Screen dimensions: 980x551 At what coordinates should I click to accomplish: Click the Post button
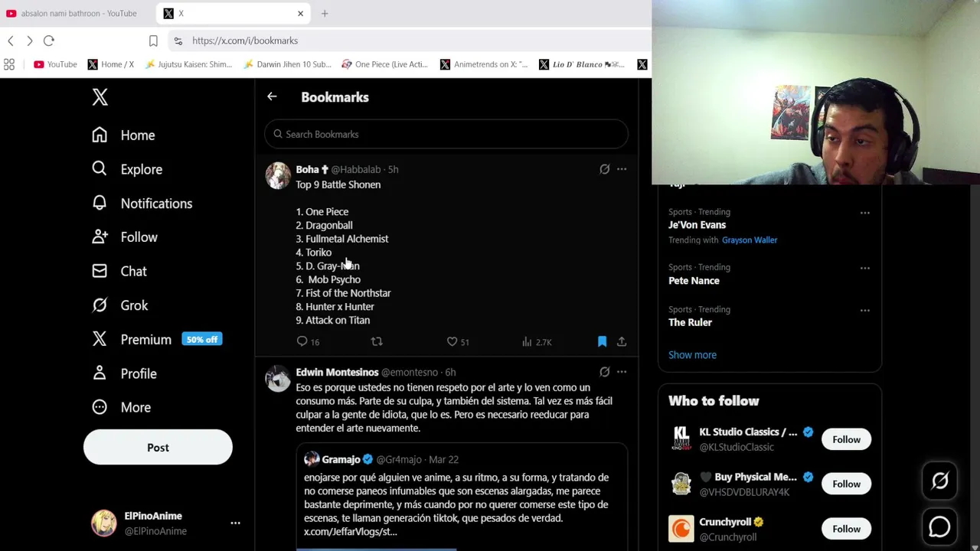click(x=158, y=448)
